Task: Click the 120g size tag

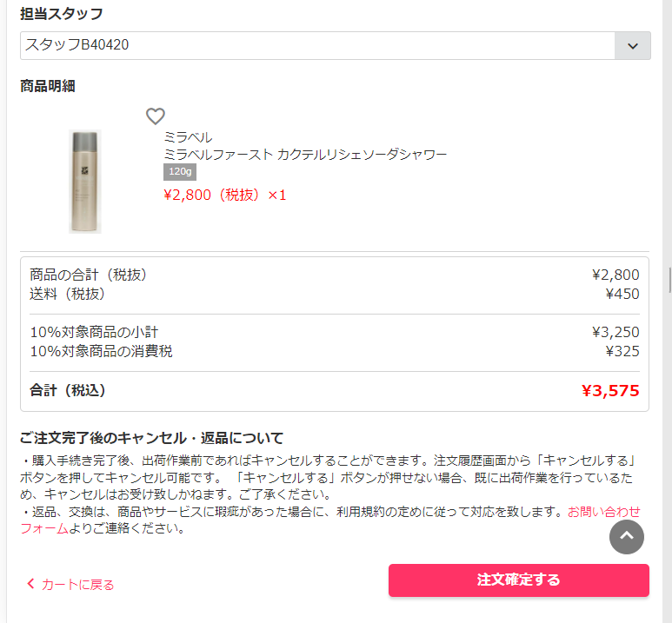Action: click(180, 171)
